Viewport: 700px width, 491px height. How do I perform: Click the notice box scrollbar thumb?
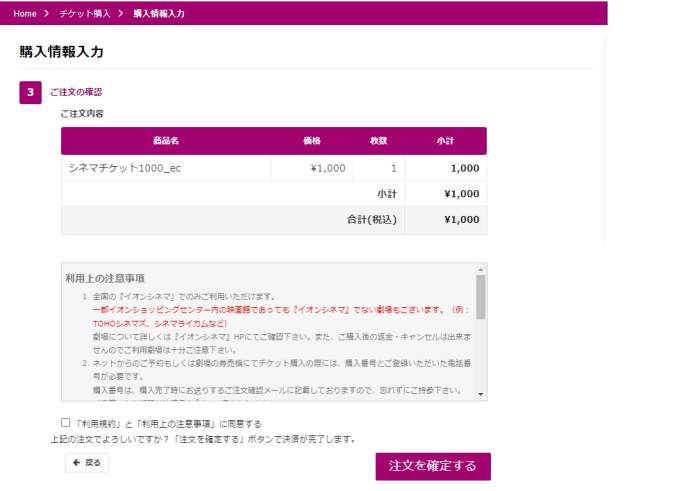[x=481, y=296]
